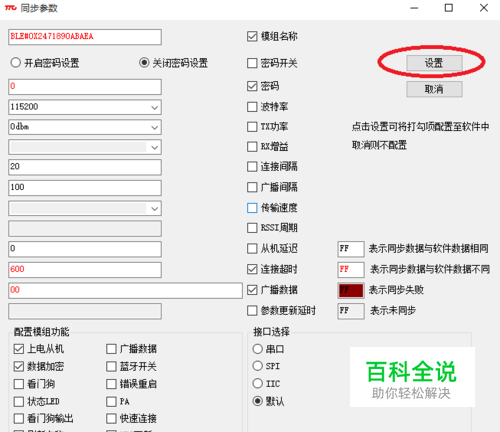Enable the 密码开关 checkbox
Viewport: 500px width, 432px height.
click(x=252, y=63)
